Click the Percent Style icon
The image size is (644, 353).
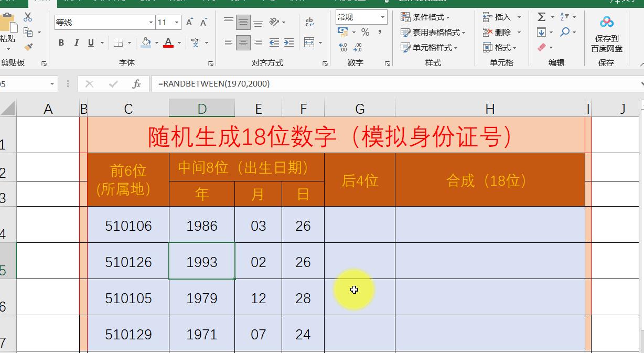pyautogui.click(x=365, y=33)
